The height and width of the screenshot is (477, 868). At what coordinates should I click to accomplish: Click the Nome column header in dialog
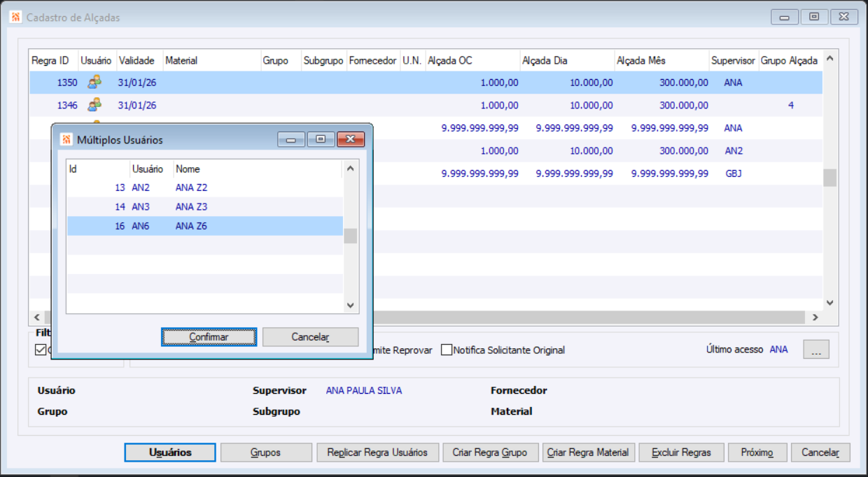pos(258,169)
